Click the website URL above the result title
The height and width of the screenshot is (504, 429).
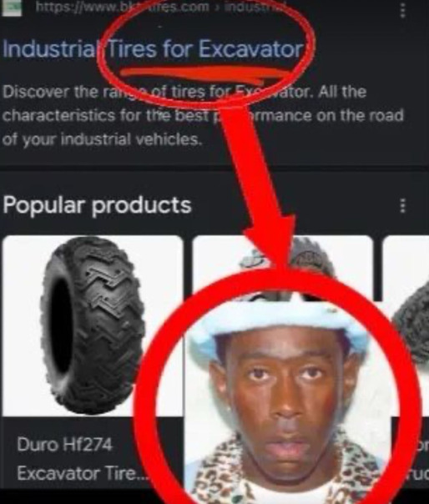161,8
